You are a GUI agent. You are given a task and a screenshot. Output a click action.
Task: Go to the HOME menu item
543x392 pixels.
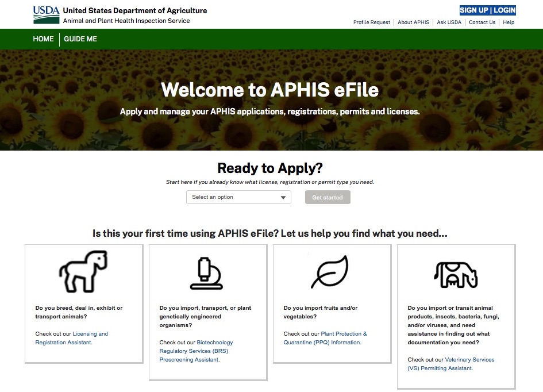[43, 39]
